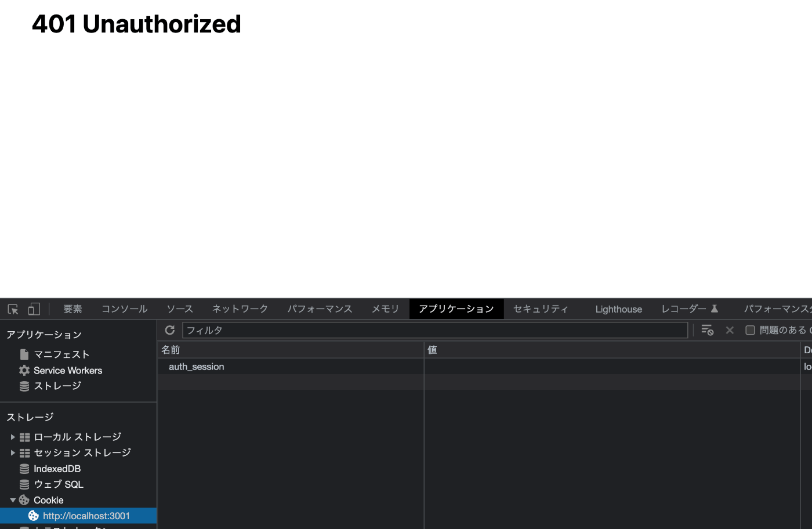Click the IndexedDB database icon
Screen dimensions: 812x529
coord(24,469)
